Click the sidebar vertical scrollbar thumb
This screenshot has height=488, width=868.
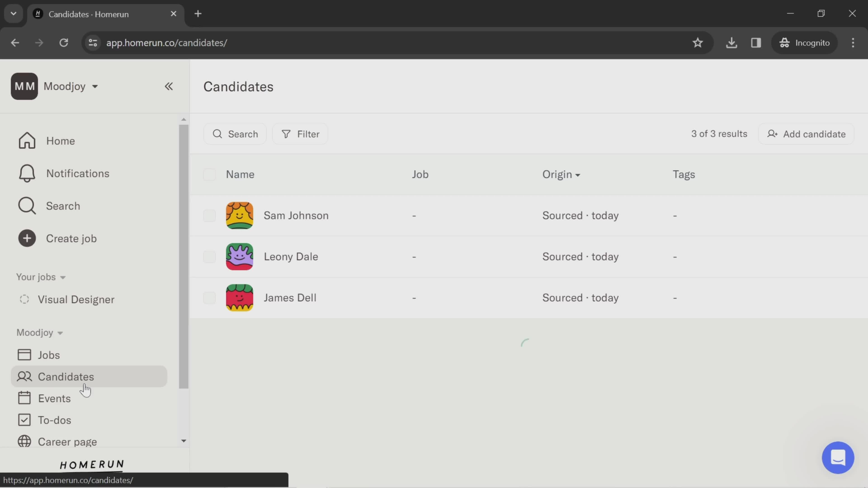tap(184, 257)
